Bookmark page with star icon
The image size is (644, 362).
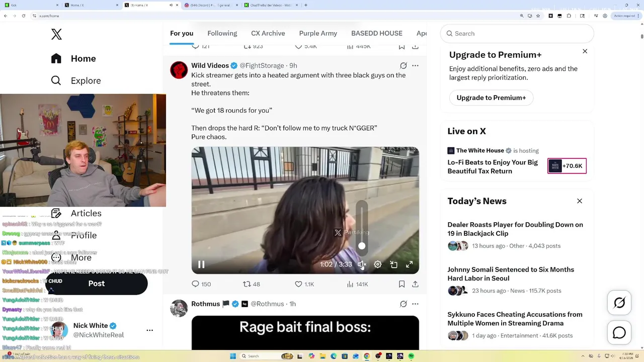[x=538, y=16]
